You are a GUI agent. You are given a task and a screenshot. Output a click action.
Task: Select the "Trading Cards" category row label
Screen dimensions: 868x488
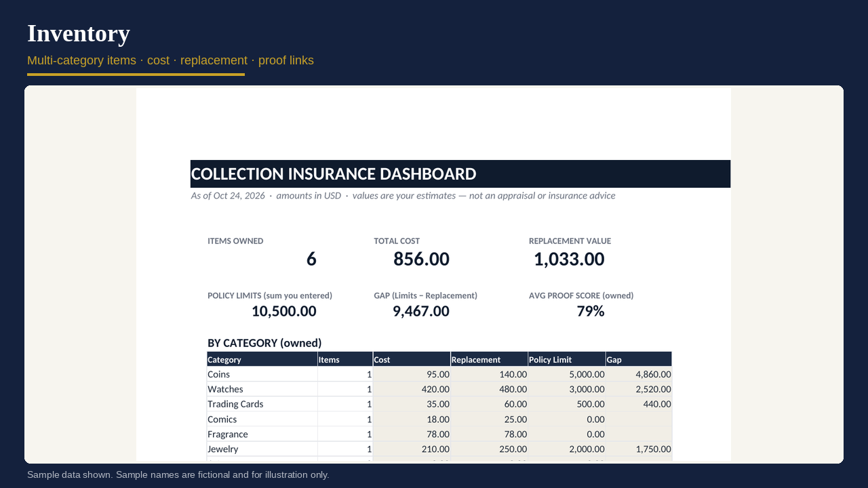click(235, 404)
